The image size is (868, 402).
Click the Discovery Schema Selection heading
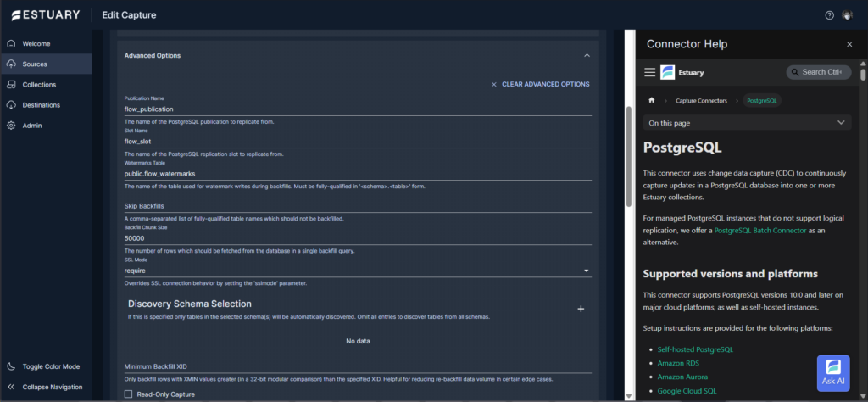coord(190,304)
